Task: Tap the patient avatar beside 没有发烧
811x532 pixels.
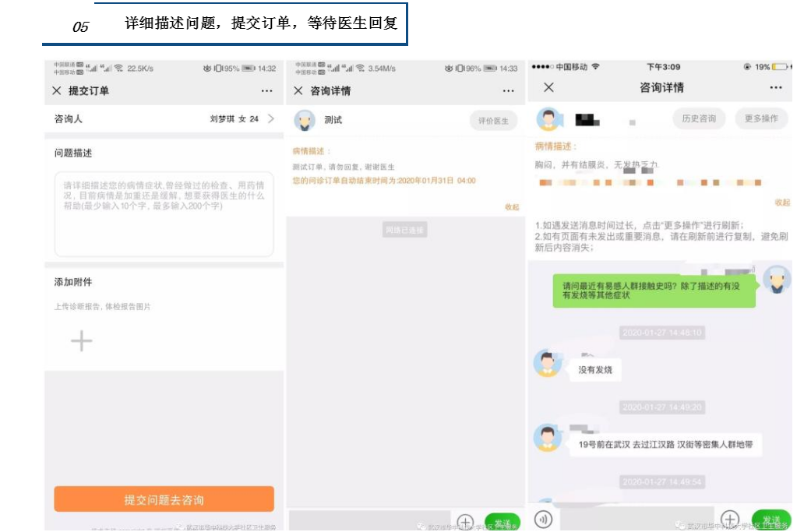Action: (x=548, y=365)
